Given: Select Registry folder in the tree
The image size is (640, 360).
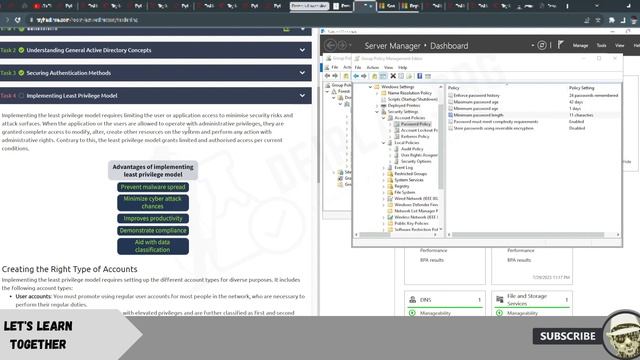Looking at the screenshot, I should pos(402,186).
